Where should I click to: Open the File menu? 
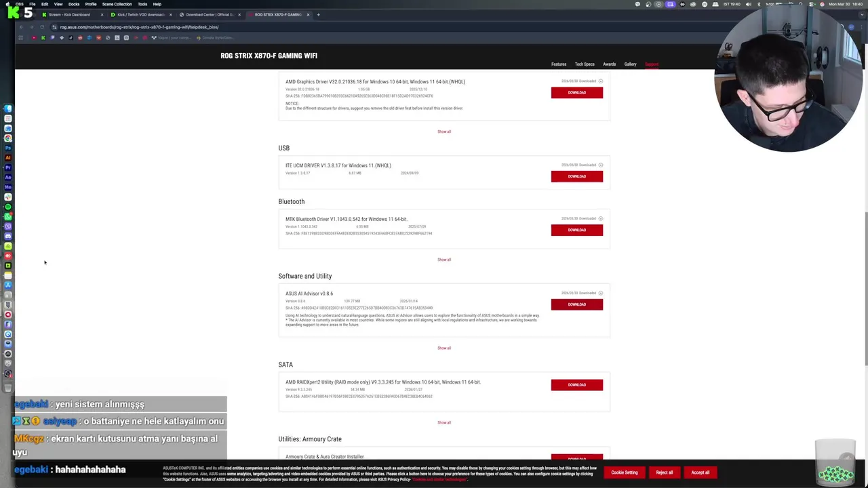click(x=33, y=4)
